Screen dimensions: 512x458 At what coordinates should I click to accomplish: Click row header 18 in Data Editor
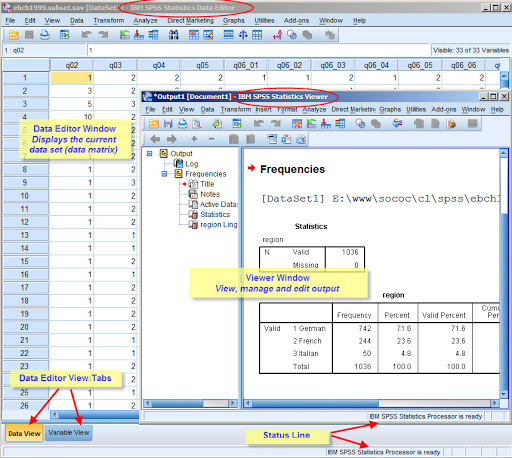pos(25,301)
